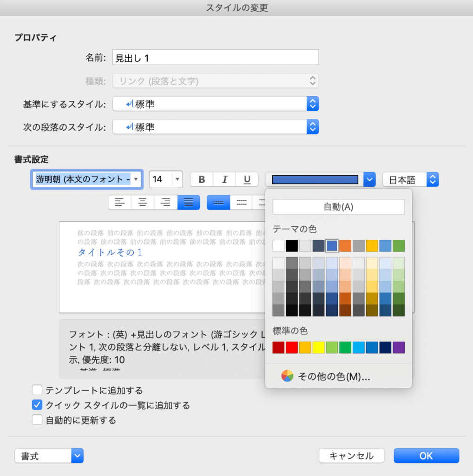The width and height of the screenshot is (473, 476).
Task: Align paragraph text right
Action: [x=166, y=203]
